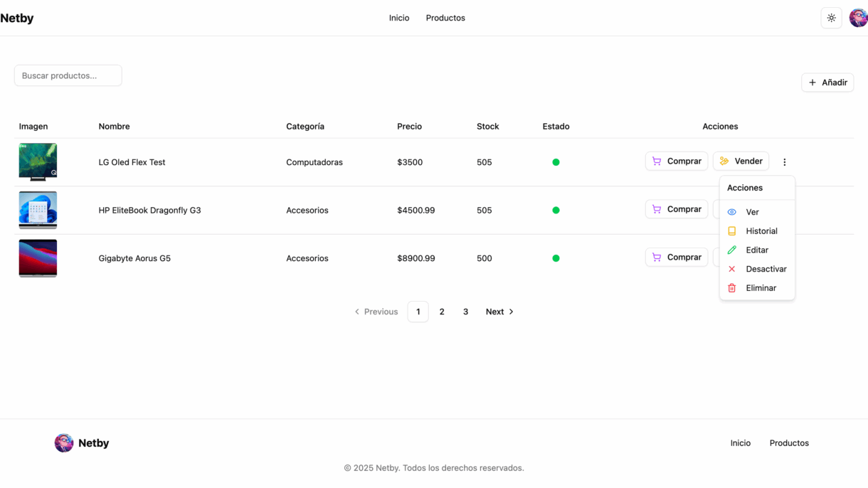
Task: Choose Editar in the actions menu
Action: [756, 250]
